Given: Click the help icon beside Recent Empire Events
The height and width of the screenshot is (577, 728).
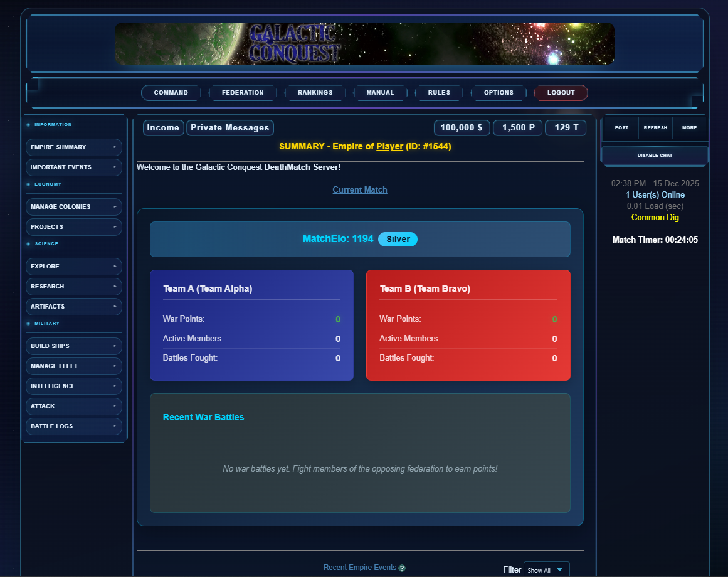Looking at the screenshot, I should pyautogui.click(x=402, y=568).
